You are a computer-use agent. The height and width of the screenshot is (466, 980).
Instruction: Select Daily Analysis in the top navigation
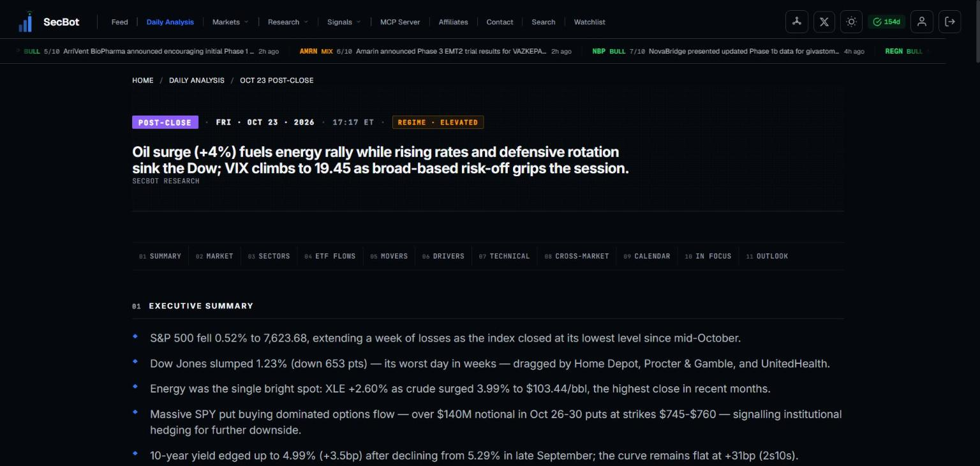click(x=170, y=22)
